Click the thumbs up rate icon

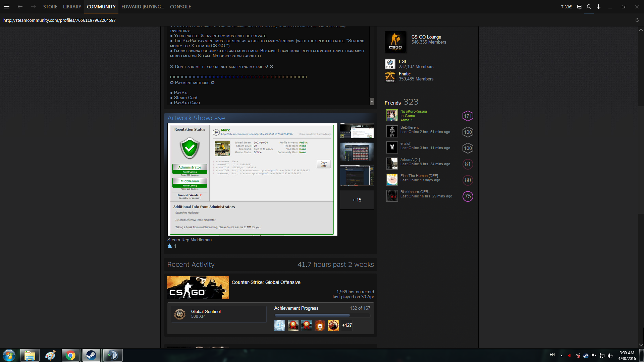click(x=170, y=246)
